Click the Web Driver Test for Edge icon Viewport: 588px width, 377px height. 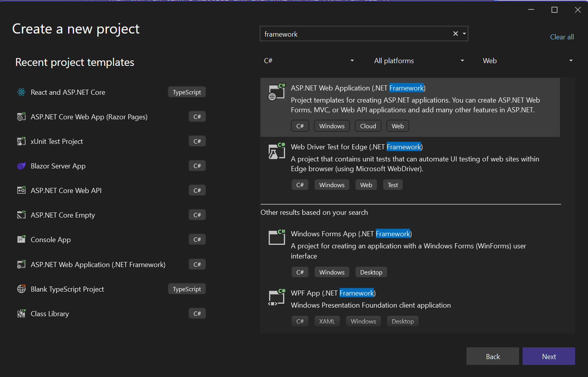tap(277, 151)
